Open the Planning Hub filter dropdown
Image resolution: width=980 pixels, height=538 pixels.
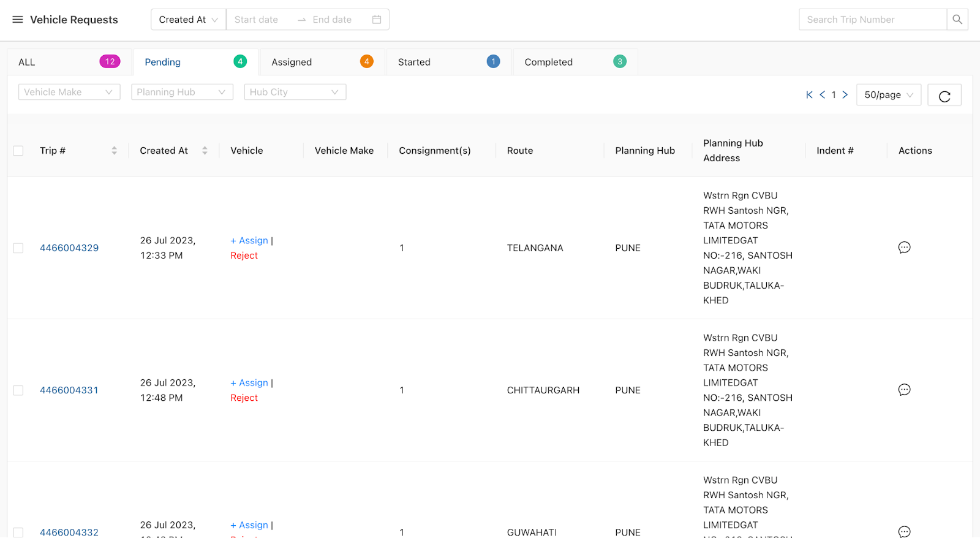(182, 92)
